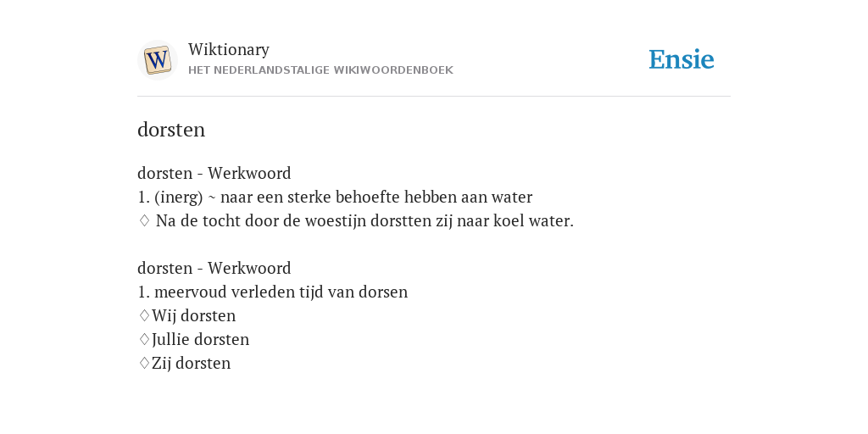Click the second 'dorsten - Werkwoord' line
Screen dimensions: 868x434
pyautogui.click(x=214, y=268)
